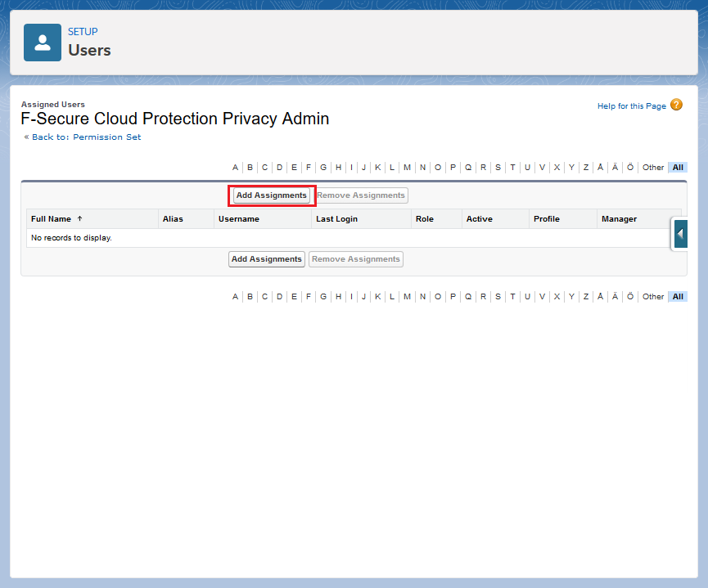Filter by letter D in top alphabet bar
This screenshot has width=708, height=588.
coord(279,168)
